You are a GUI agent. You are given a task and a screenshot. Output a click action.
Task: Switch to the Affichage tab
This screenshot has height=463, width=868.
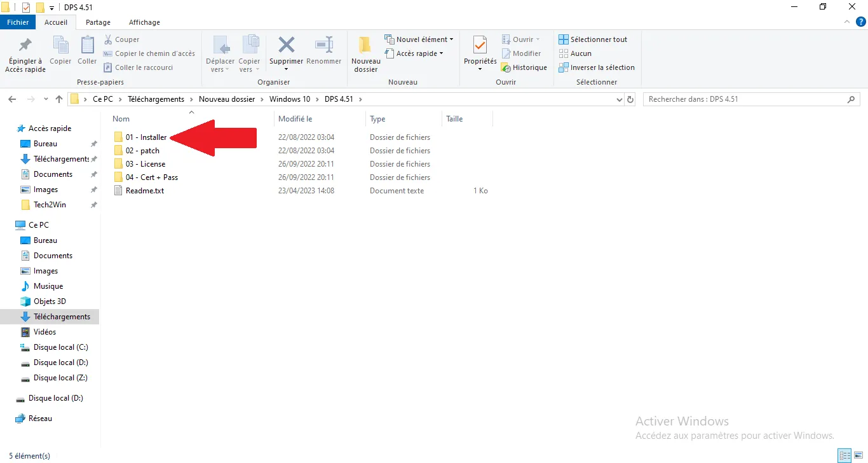tap(144, 22)
